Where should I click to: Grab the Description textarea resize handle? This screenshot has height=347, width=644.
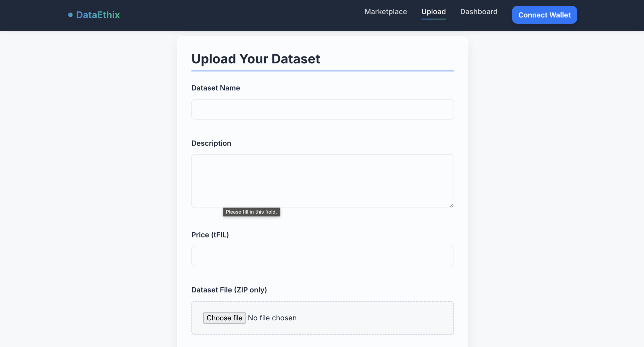[x=451, y=206]
